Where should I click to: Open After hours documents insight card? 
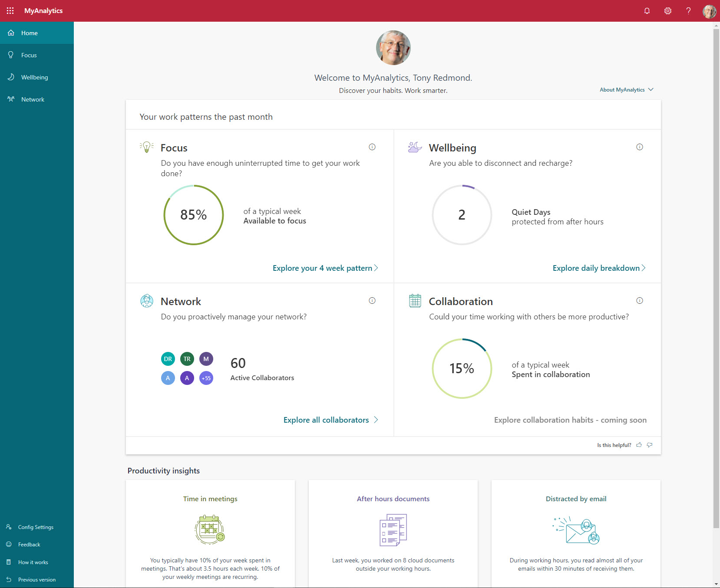coord(393,534)
